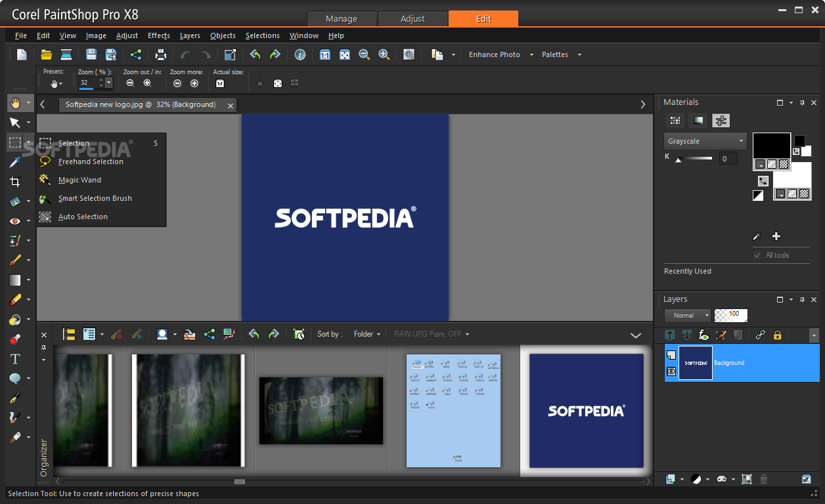
Task: Click the zoom in magnifier in main toolbar
Action: (384, 54)
